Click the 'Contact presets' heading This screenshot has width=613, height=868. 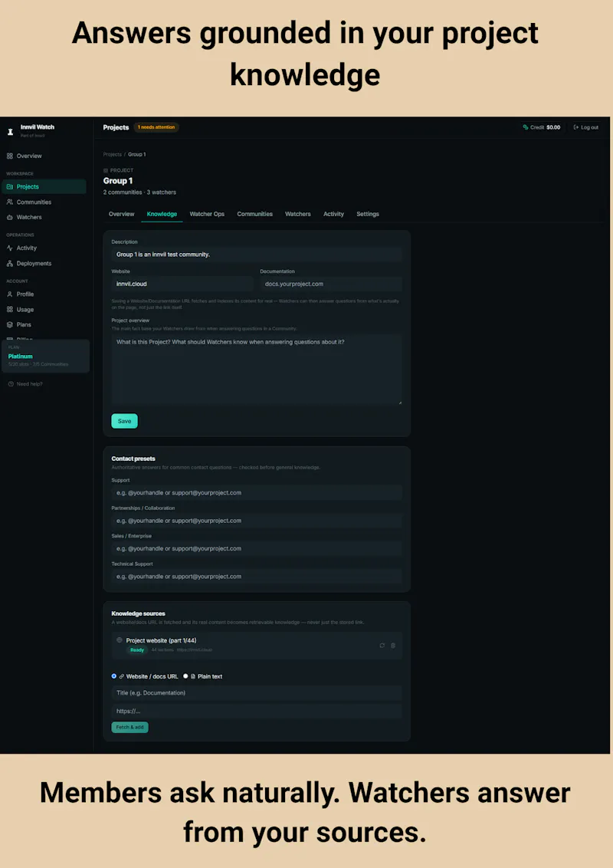point(133,459)
